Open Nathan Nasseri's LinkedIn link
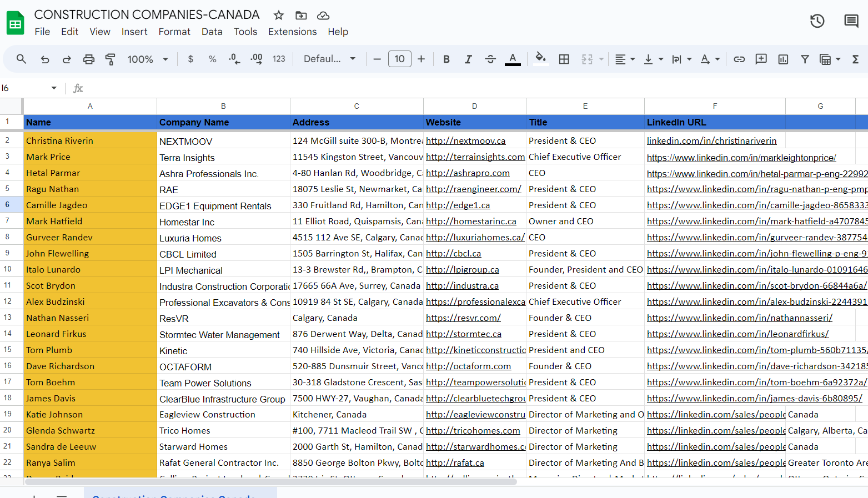Image resolution: width=868 pixels, height=498 pixels. [x=740, y=318]
